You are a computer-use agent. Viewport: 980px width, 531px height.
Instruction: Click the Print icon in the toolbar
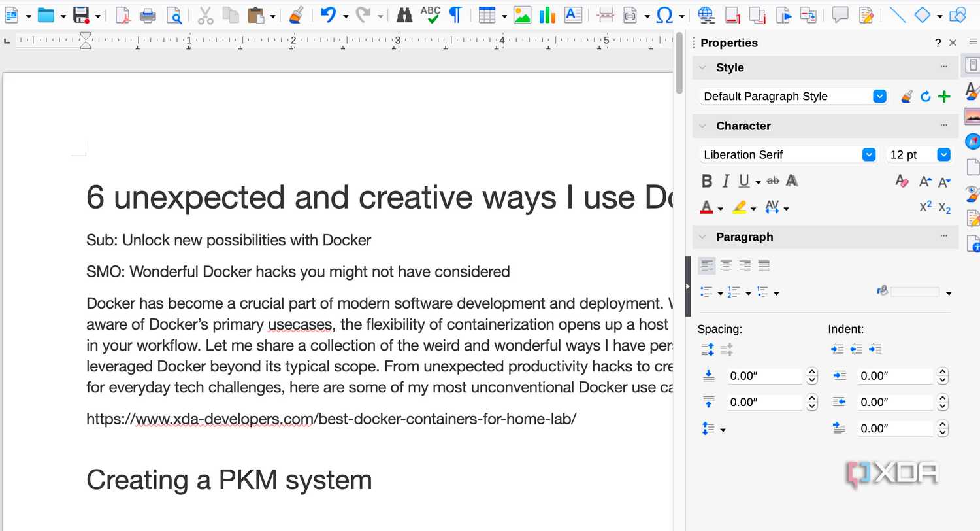(148, 14)
